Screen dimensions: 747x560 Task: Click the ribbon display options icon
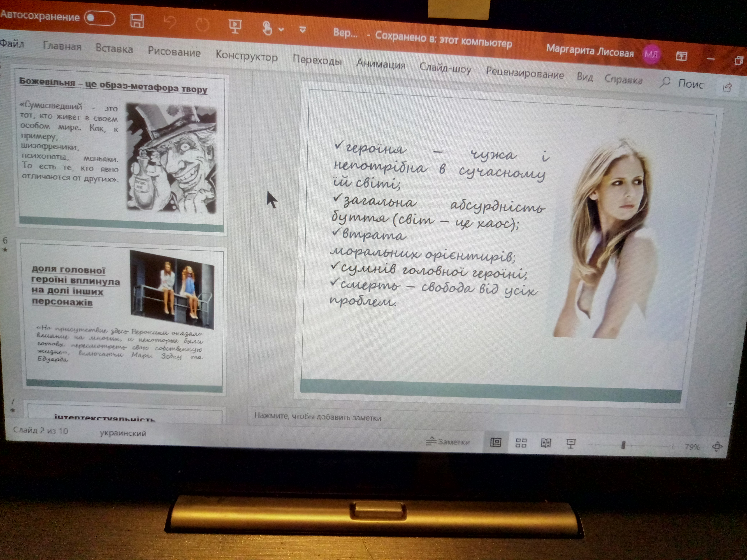tap(681, 56)
